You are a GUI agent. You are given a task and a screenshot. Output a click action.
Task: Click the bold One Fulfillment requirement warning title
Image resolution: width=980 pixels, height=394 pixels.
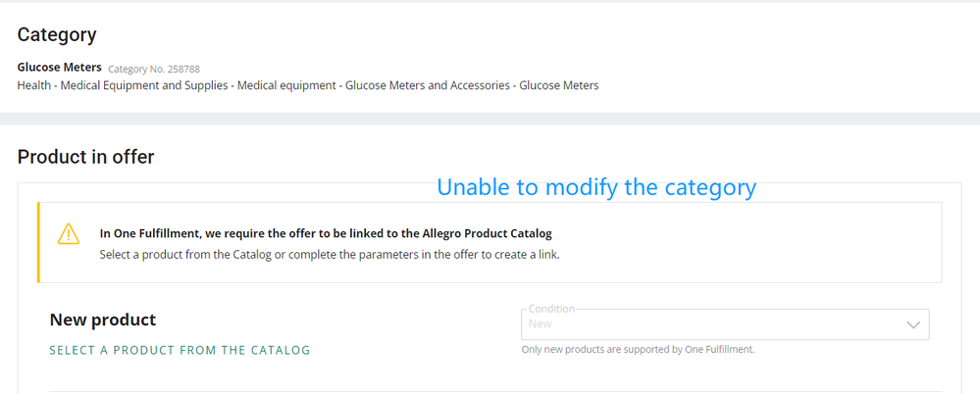(x=327, y=234)
